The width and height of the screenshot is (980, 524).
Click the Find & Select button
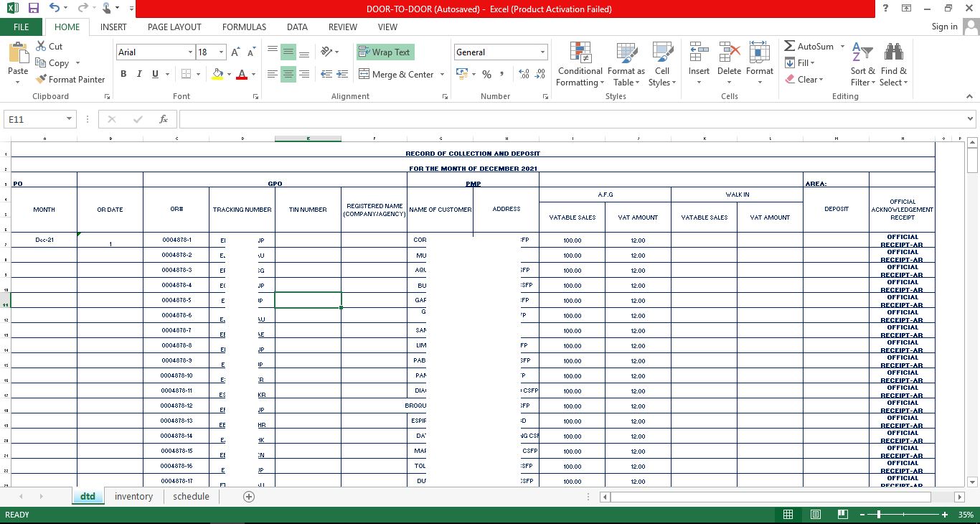[x=894, y=64]
